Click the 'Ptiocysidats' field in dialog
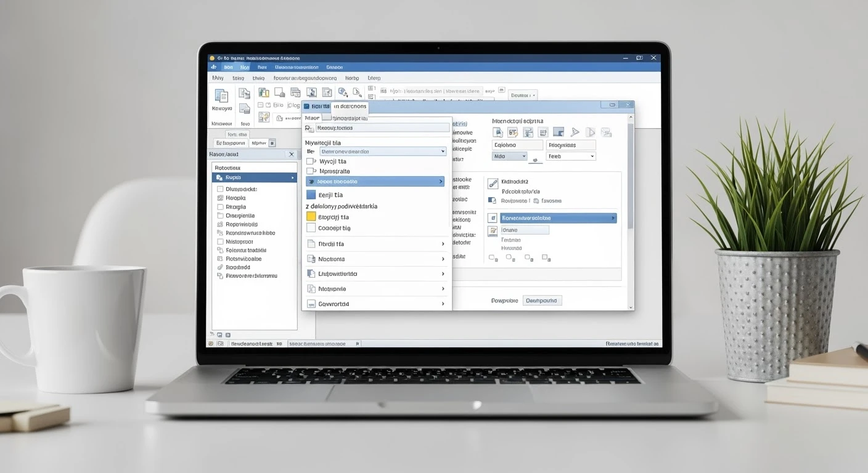868x473 pixels. click(571, 145)
